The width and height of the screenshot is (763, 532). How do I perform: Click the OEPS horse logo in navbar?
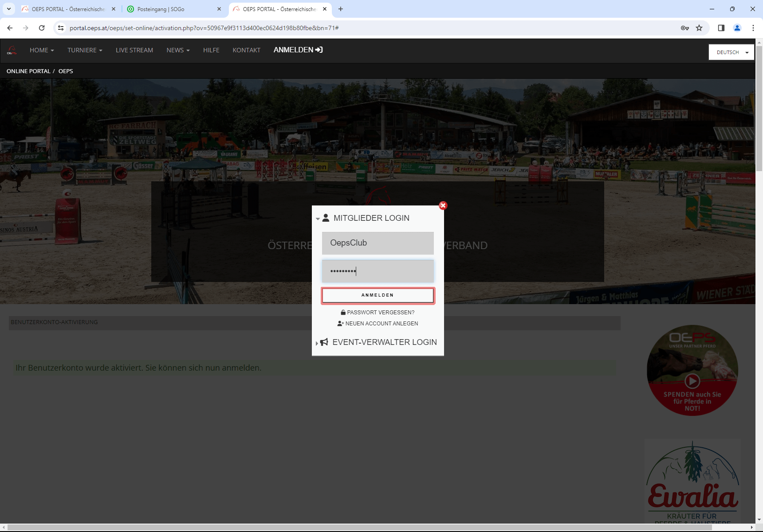click(12, 51)
